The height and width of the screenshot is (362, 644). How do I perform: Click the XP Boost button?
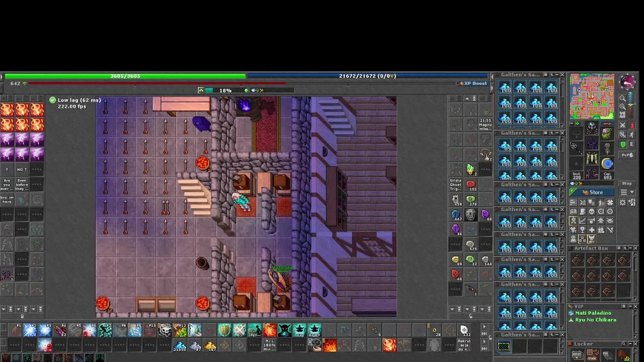coord(473,83)
